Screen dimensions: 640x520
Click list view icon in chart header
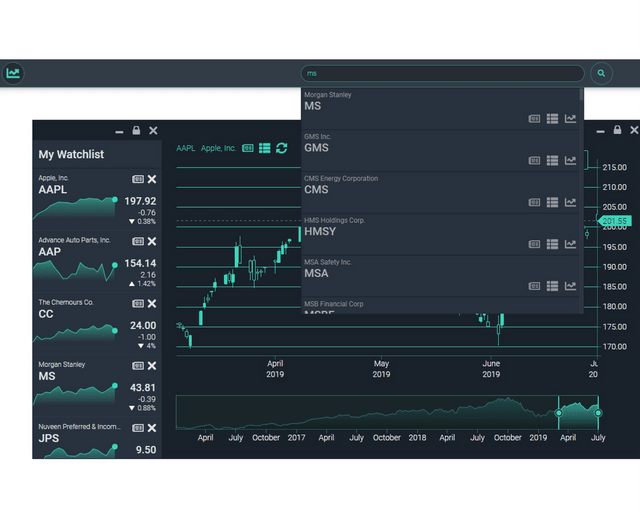(x=264, y=148)
